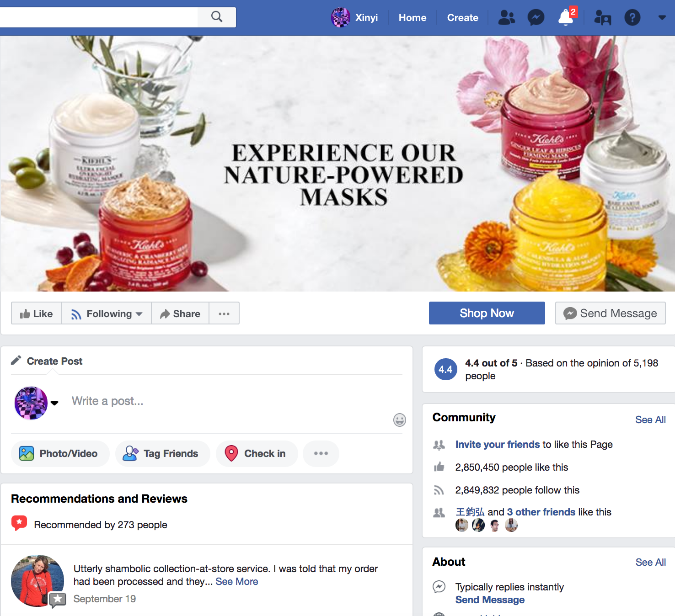Open the Friend Requests icon

point(506,17)
